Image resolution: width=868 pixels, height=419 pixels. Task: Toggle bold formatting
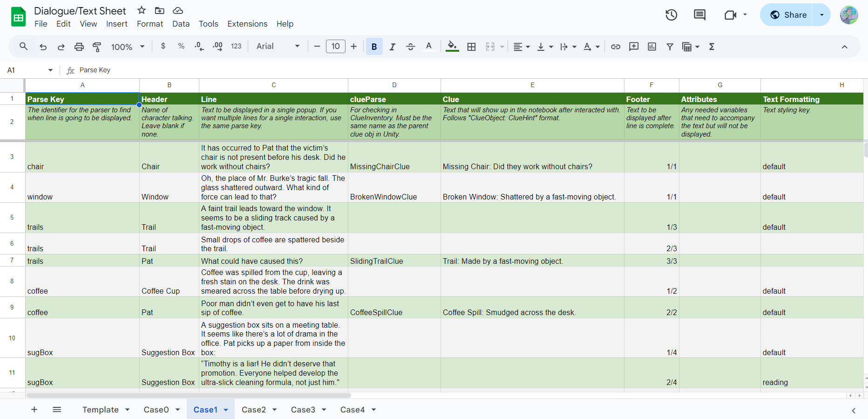[374, 47]
